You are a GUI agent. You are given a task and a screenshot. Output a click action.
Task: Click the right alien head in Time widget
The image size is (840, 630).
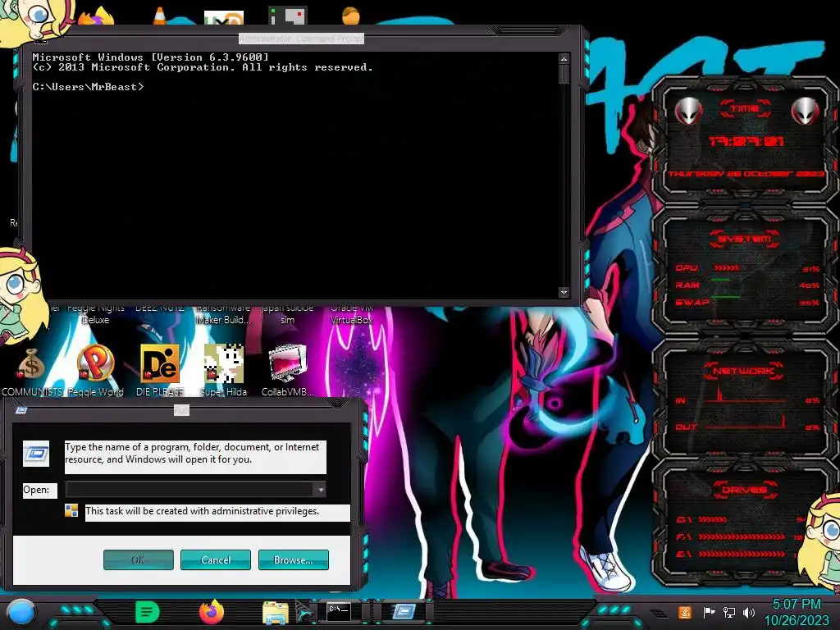(x=806, y=111)
